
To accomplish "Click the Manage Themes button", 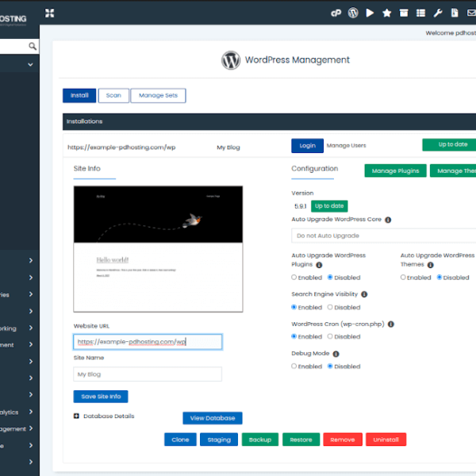I will click(x=453, y=171).
